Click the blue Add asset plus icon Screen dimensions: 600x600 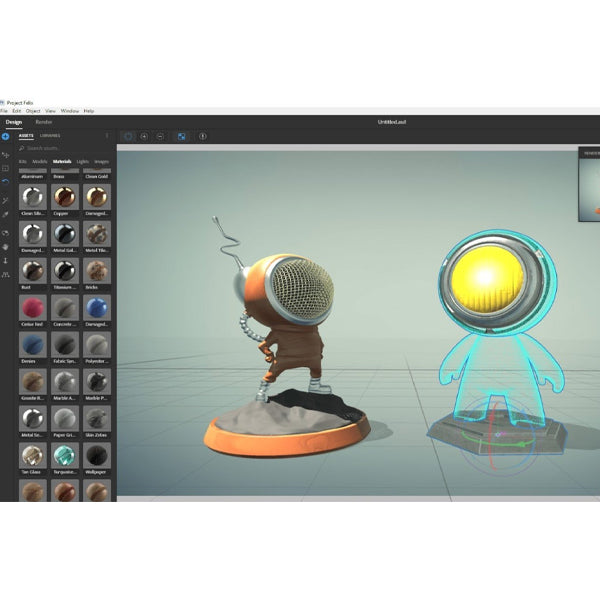tap(6, 135)
